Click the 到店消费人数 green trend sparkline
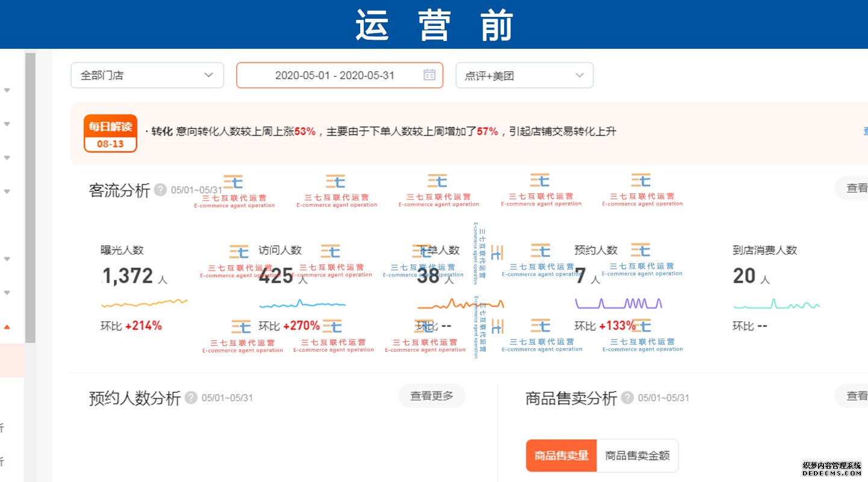Viewport: 868px width, 482px height. click(776, 303)
